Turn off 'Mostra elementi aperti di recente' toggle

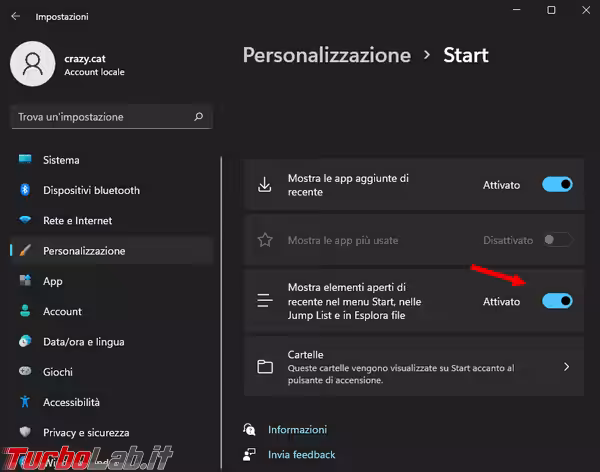coord(557,301)
